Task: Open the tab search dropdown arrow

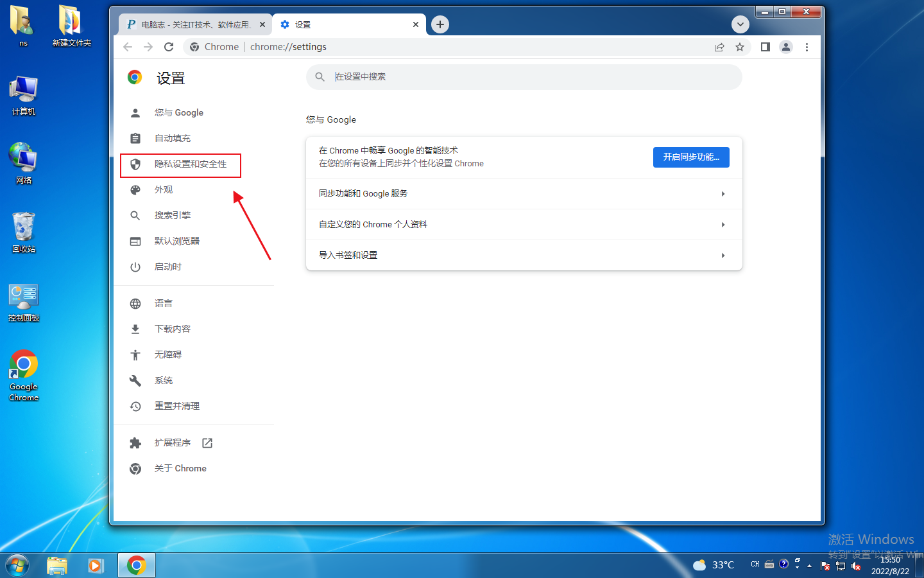Action: click(x=740, y=24)
